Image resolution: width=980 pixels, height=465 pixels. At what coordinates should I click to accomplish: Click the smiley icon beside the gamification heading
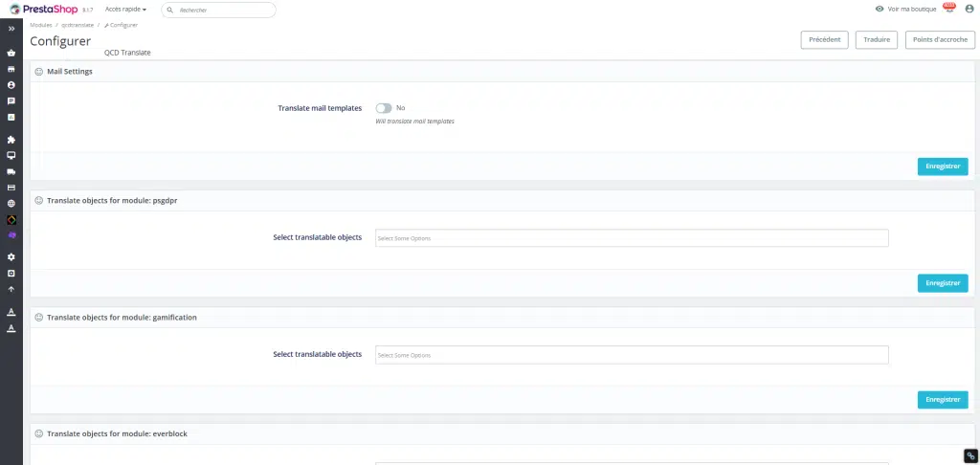(x=38, y=318)
